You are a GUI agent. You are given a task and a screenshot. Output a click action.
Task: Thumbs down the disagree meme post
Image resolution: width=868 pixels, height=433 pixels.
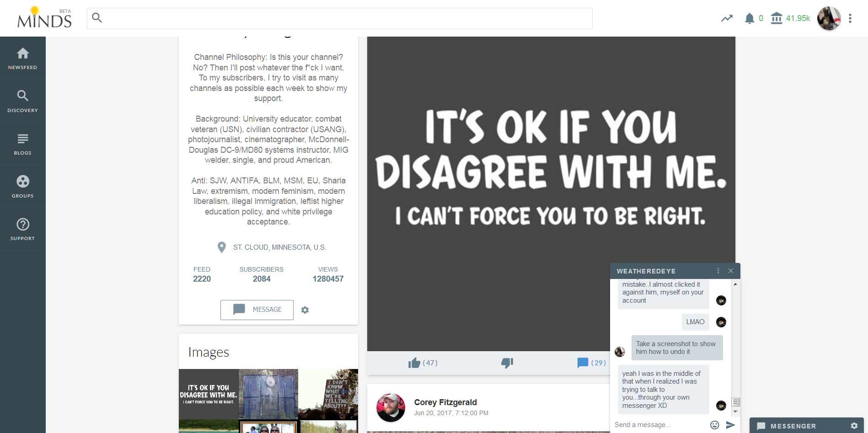click(x=507, y=363)
